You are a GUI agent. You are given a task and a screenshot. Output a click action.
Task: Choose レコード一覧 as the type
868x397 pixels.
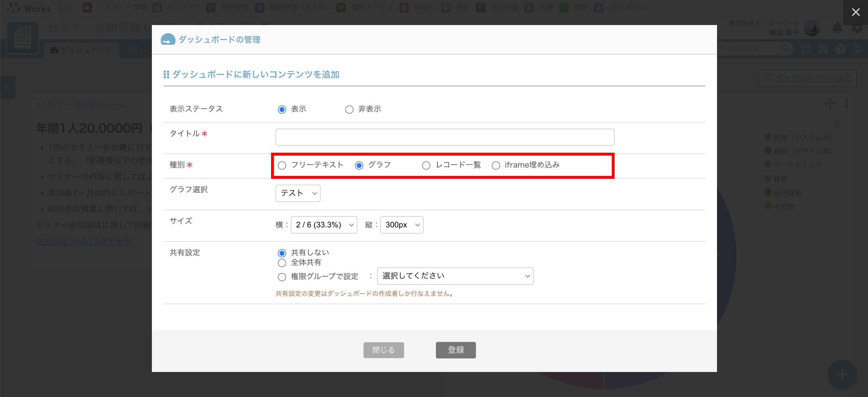tap(426, 166)
